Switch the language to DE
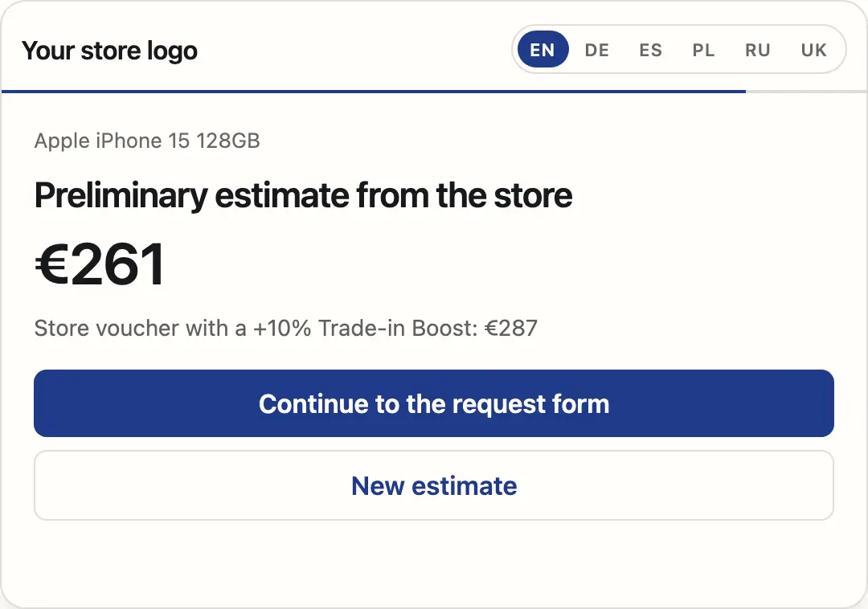 click(596, 50)
